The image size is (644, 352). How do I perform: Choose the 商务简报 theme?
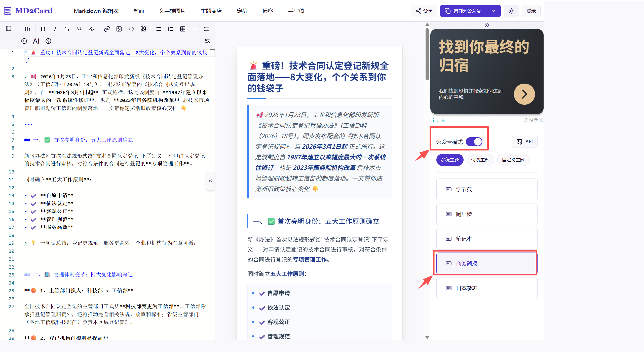point(487,263)
